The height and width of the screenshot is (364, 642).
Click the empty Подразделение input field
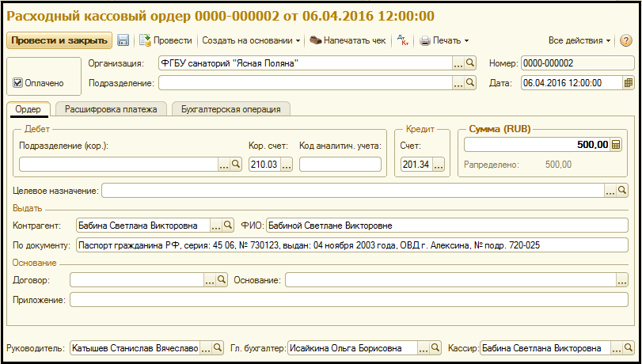[x=306, y=83]
